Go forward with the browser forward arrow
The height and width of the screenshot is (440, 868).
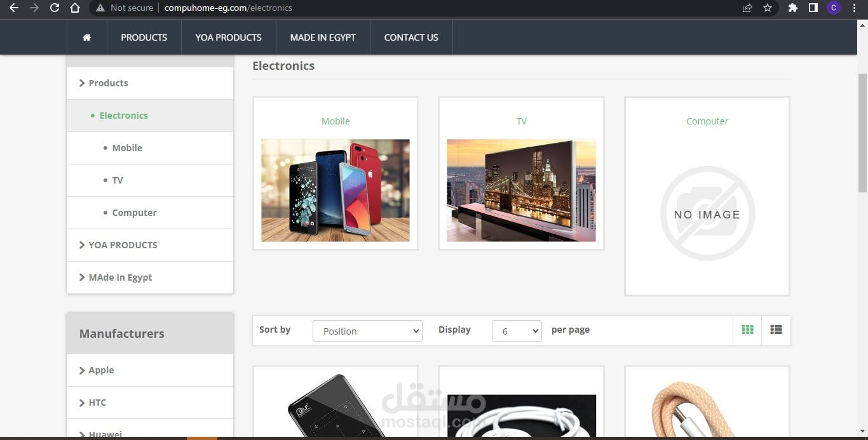(x=34, y=8)
